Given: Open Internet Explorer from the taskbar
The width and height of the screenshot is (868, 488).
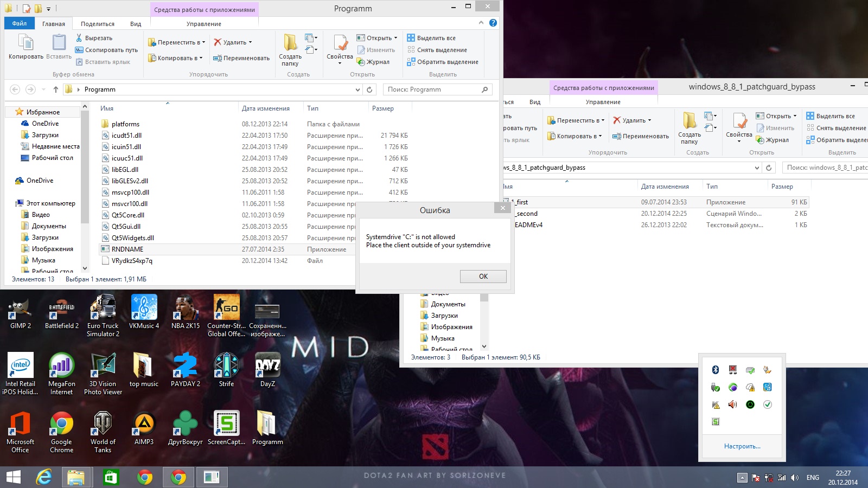Looking at the screenshot, I should click(x=44, y=477).
